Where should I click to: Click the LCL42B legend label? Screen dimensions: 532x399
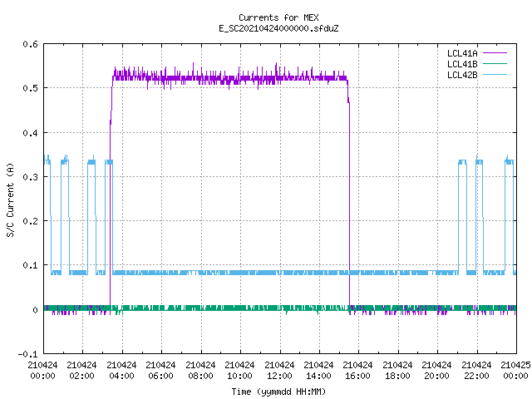point(462,75)
